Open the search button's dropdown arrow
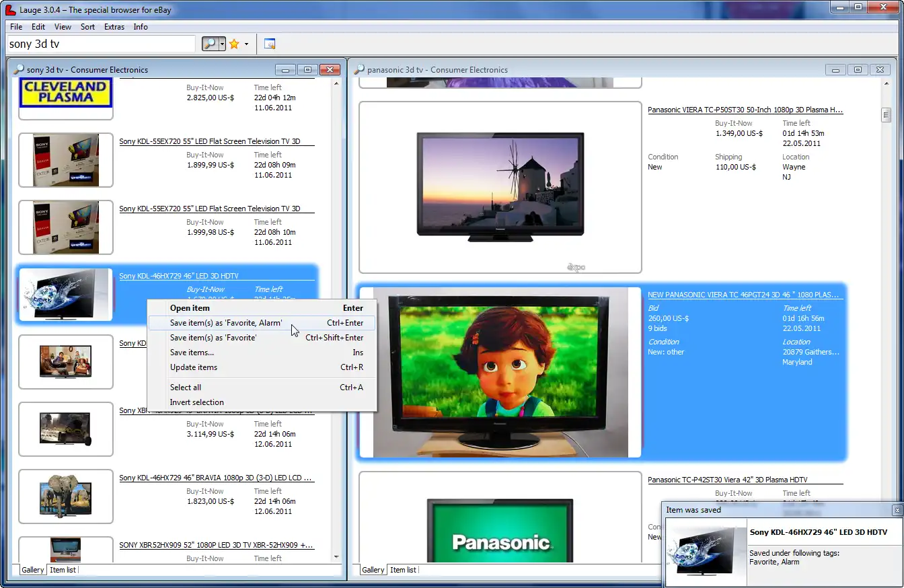Viewport: 904px width, 588px height. click(222, 44)
